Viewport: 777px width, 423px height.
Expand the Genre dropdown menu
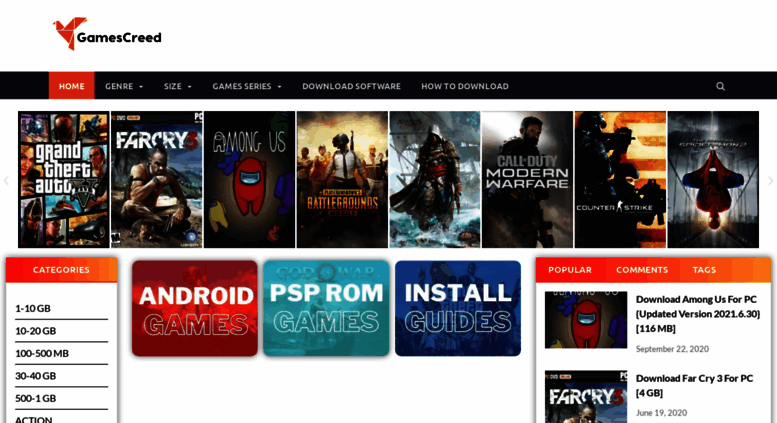click(124, 86)
